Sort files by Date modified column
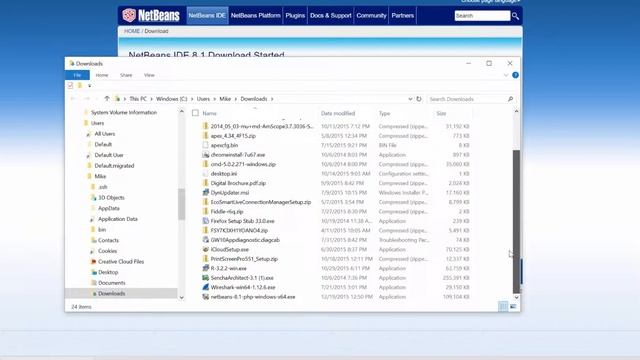The height and width of the screenshot is (360, 640). 338,113
